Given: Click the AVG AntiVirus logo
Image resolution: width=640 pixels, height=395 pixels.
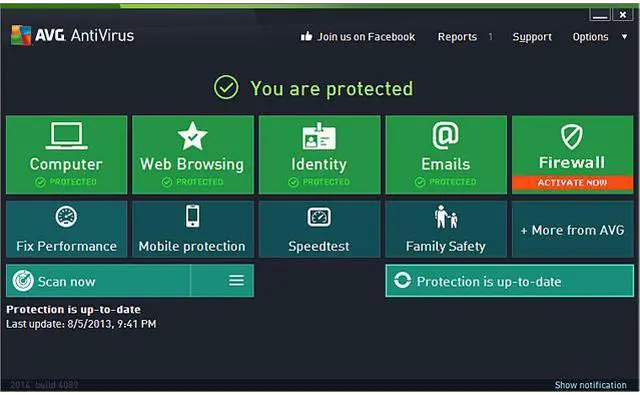Looking at the screenshot, I should pyautogui.click(x=72, y=36).
